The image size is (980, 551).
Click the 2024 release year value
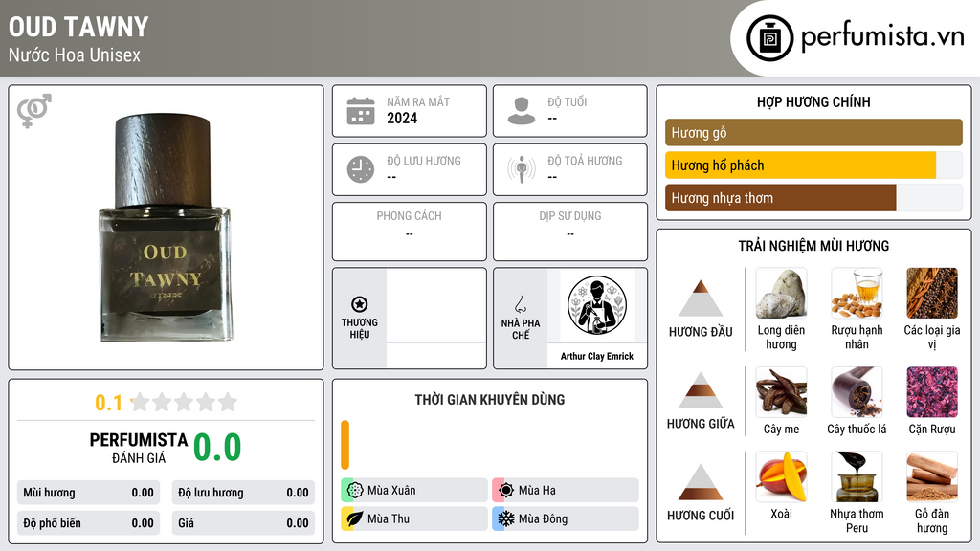click(x=402, y=118)
